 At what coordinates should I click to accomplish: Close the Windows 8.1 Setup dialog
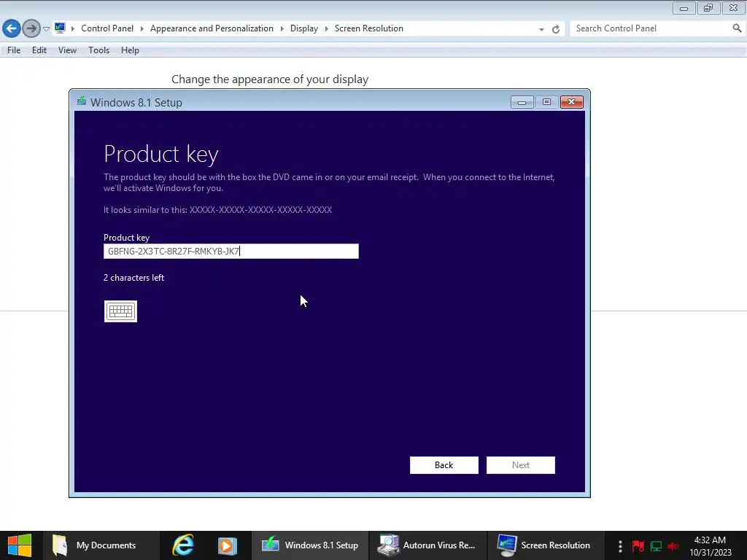click(572, 102)
